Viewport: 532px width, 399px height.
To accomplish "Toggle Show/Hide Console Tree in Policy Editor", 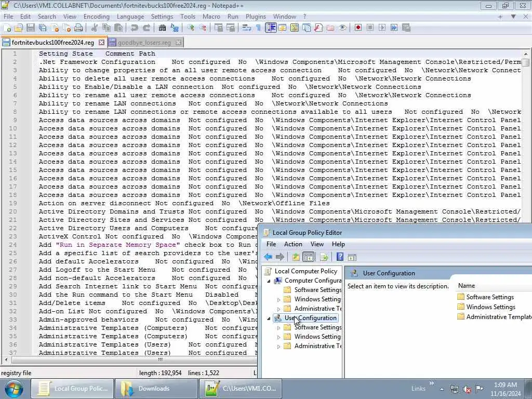I will click(x=309, y=257).
